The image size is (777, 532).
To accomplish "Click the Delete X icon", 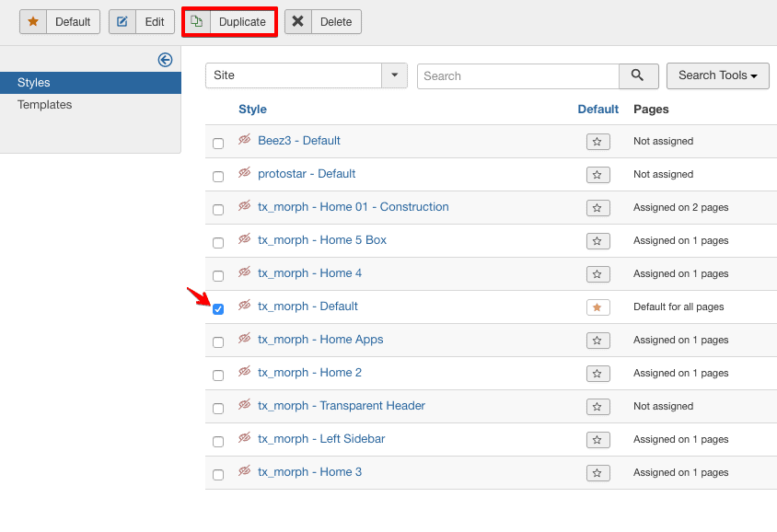I will [297, 21].
